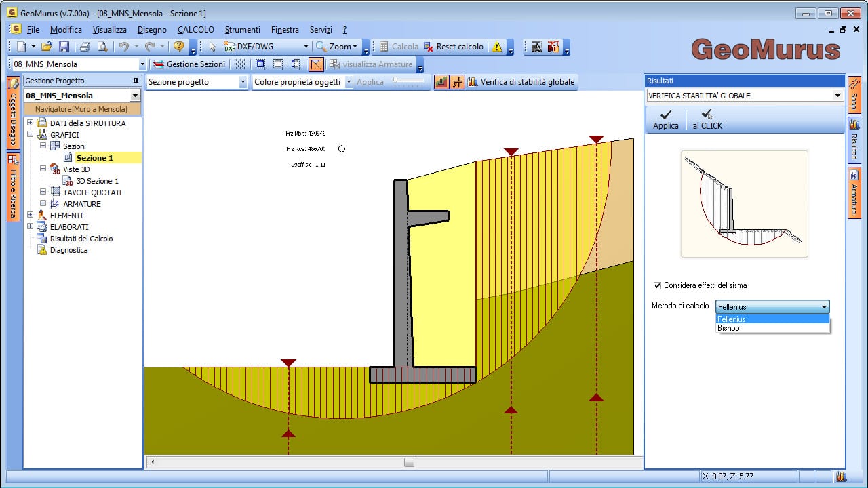
Task: Open Gestione Sezioni
Action: 189,64
